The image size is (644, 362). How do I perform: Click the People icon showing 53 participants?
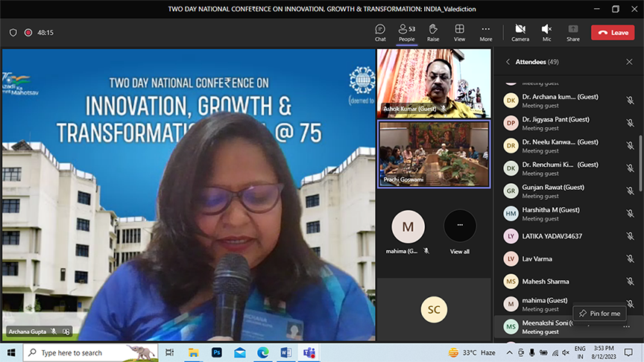(406, 32)
